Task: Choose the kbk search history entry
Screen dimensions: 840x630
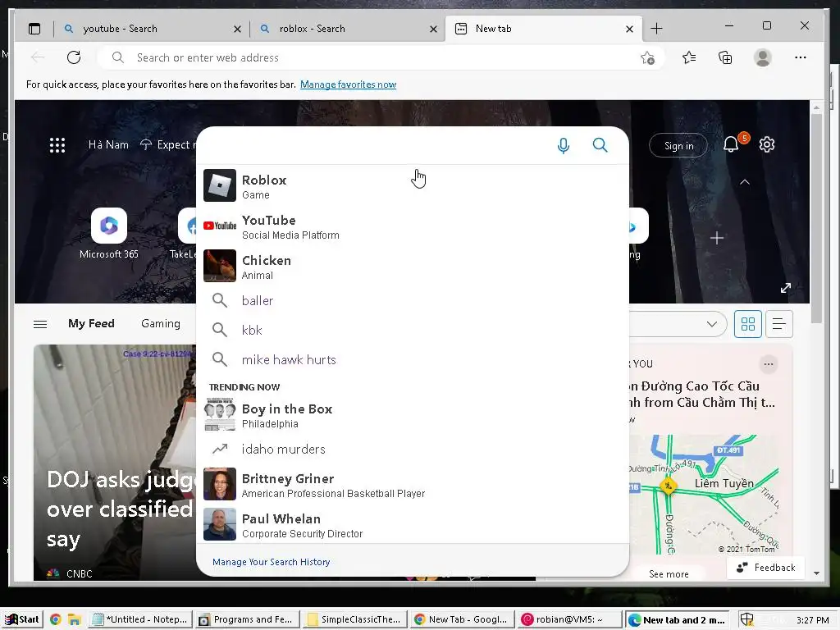Action: tap(413, 330)
